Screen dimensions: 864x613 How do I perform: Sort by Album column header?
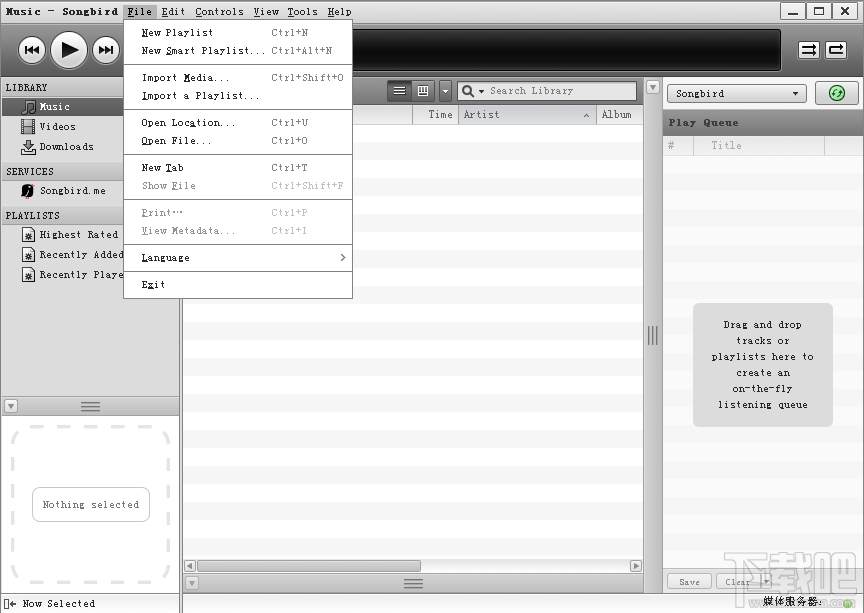pos(620,115)
